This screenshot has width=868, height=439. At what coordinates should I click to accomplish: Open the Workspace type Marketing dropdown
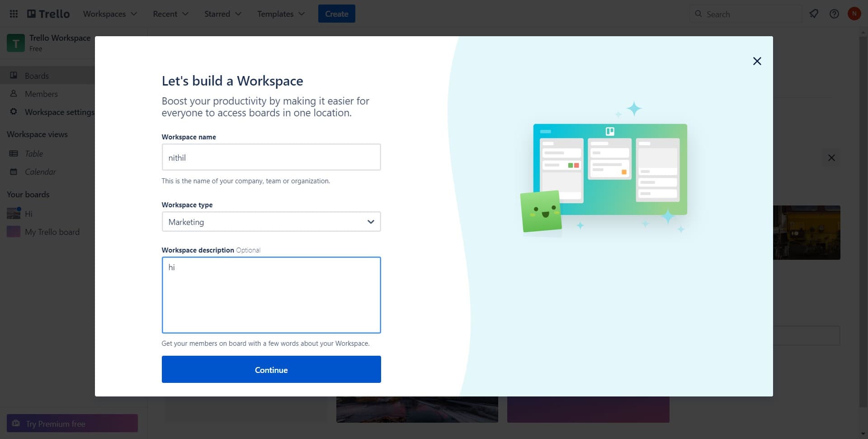pyautogui.click(x=271, y=222)
